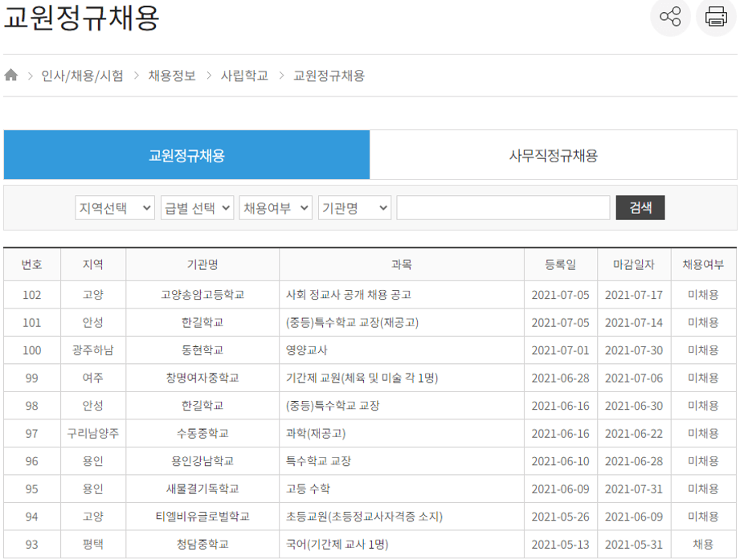
Task: Go to home via breadcrumb house icon
Action: pyautogui.click(x=11, y=75)
